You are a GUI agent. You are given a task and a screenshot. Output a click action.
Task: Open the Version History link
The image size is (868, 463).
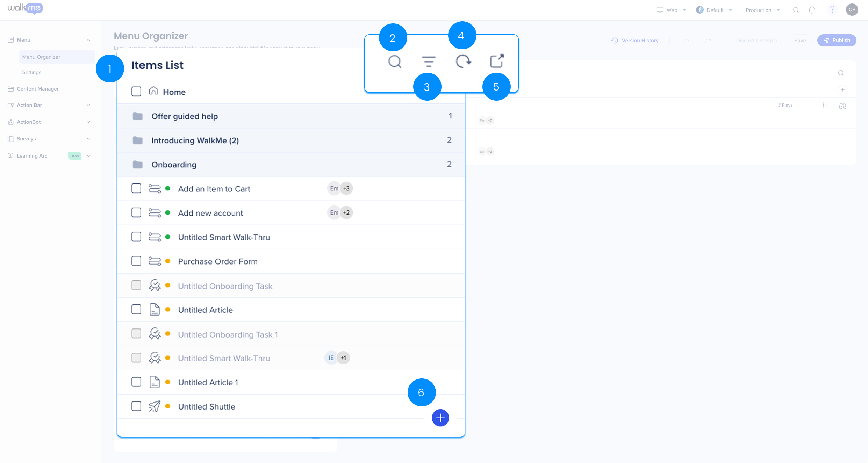[x=635, y=41]
